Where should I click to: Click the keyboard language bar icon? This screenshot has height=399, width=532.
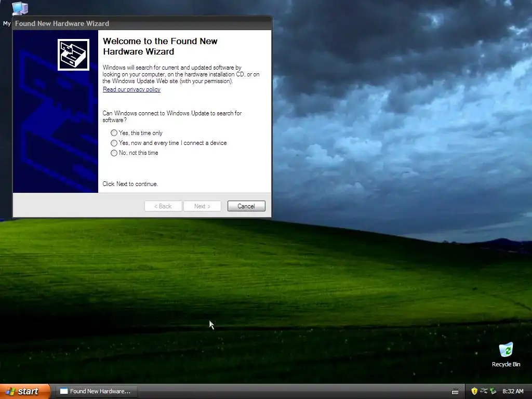point(455,392)
